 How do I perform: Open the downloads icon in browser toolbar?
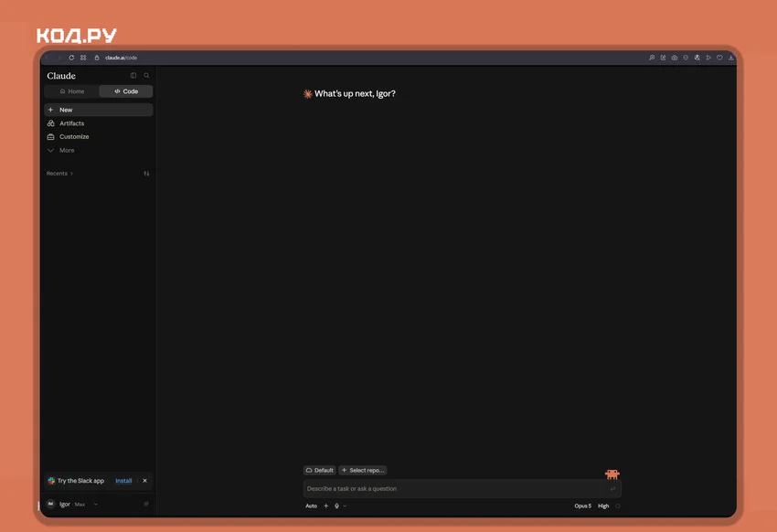pyautogui.click(x=731, y=58)
